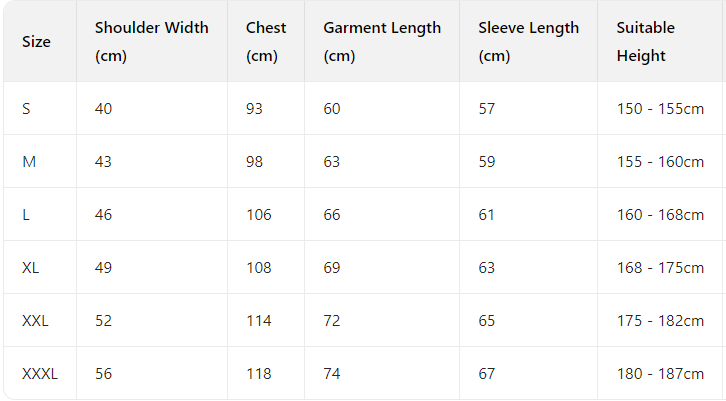
Task: Select chest value 114 in XXL row
Action: [258, 320]
